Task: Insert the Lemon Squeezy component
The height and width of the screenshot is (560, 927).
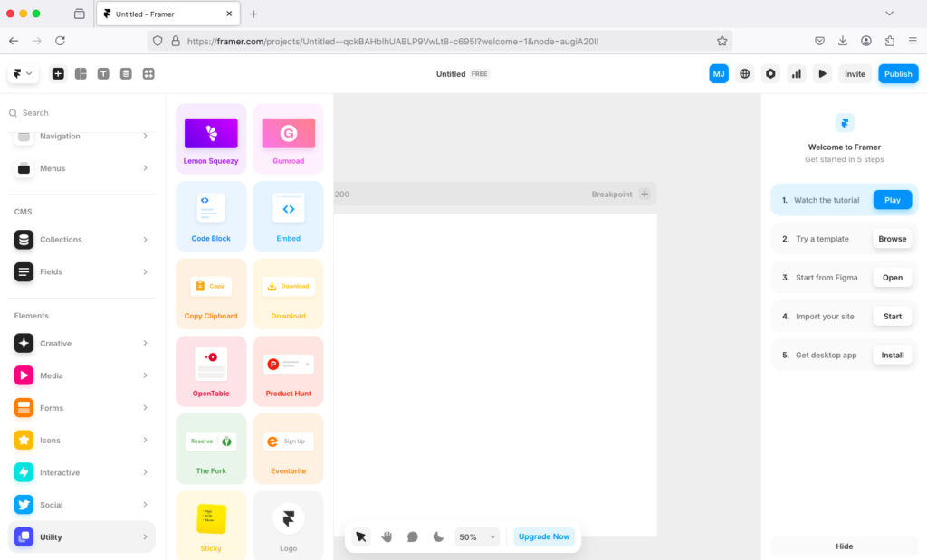Action: pyautogui.click(x=211, y=139)
